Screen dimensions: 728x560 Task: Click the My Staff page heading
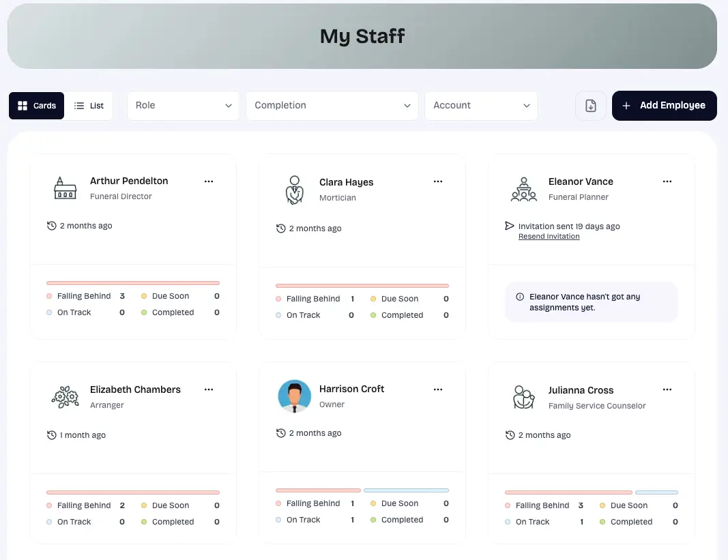(362, 36)
